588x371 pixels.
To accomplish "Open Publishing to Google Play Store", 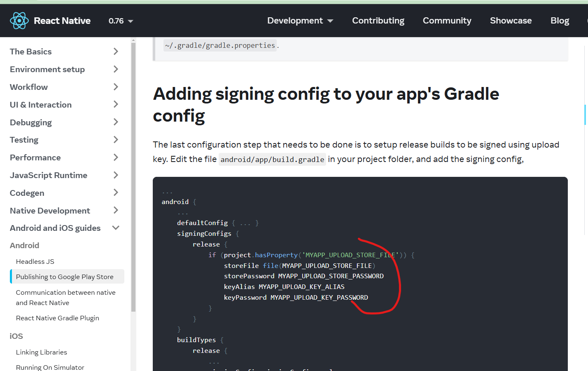I will pyautogui.click(x=67, y=277).
